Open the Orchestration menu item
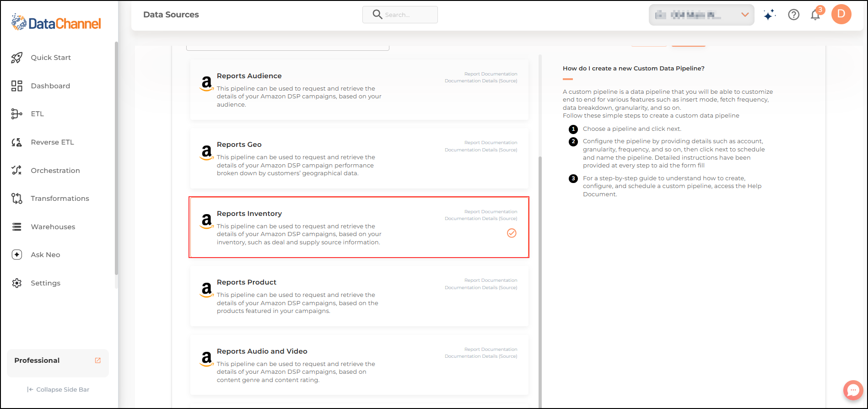This screenshot has width=868, height=409. [55, 171]
